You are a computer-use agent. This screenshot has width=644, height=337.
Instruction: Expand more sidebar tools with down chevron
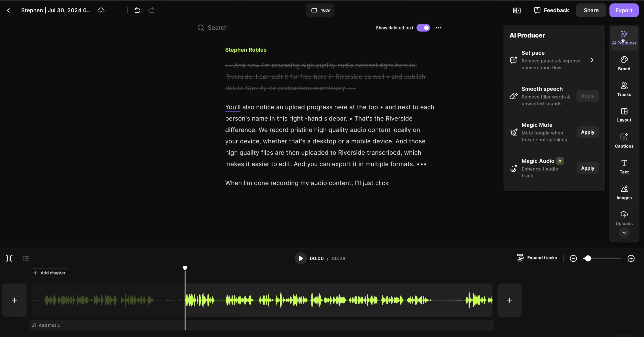tap(624, 233)
